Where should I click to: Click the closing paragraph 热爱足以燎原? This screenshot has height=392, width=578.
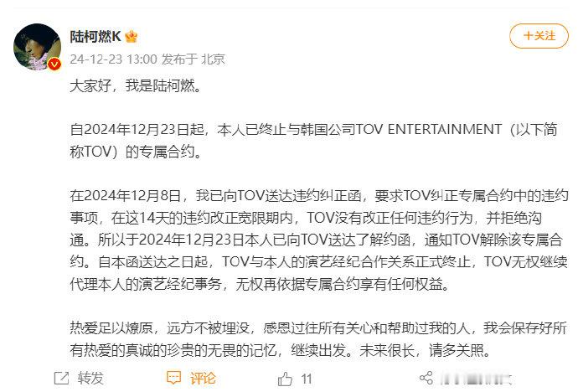318,339
